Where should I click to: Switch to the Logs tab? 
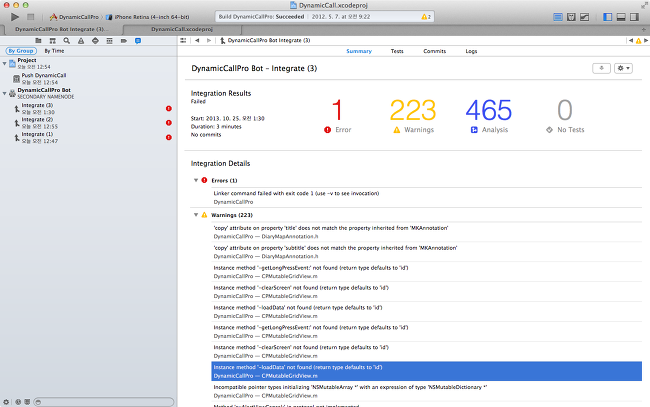click(x=471, y=51)
